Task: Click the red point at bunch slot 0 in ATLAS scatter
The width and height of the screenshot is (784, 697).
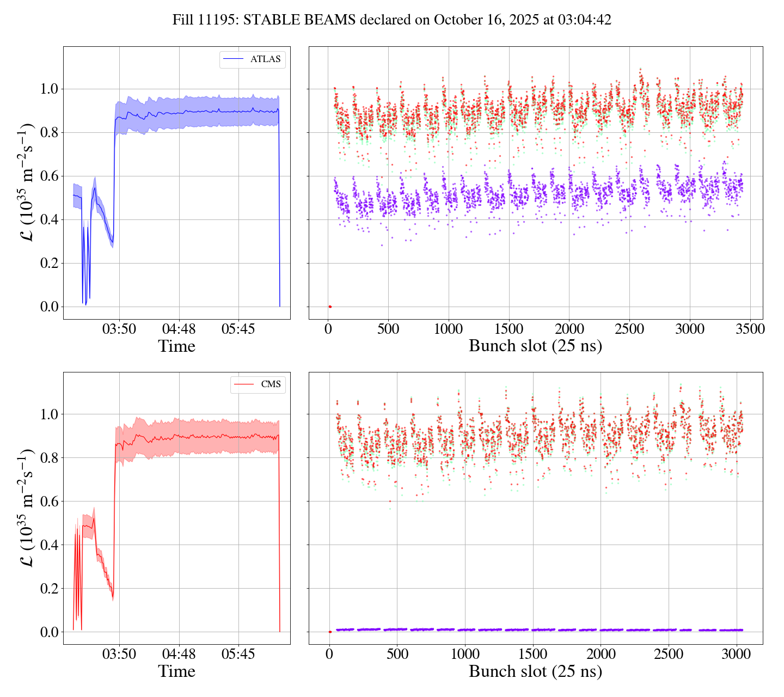Action: [329, 307]
